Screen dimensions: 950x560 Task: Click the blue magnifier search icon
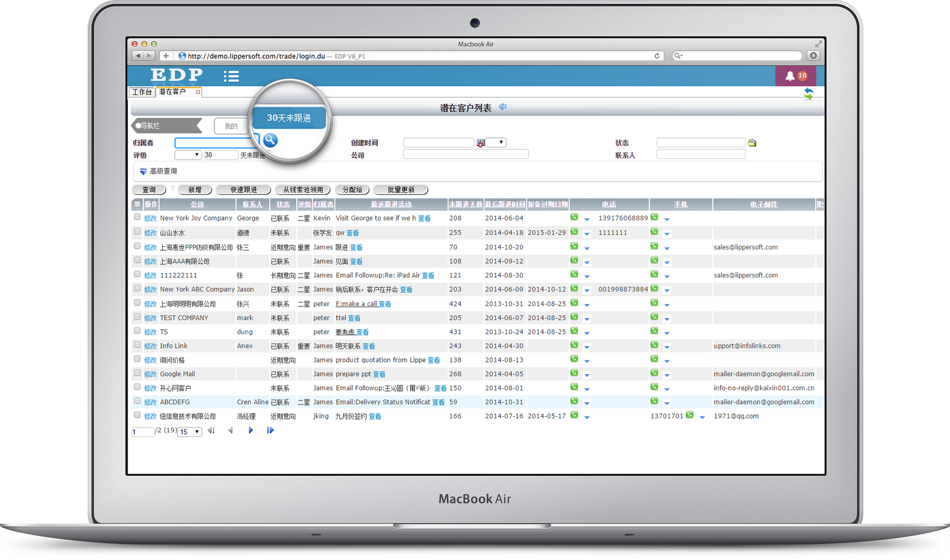[270, 140]
